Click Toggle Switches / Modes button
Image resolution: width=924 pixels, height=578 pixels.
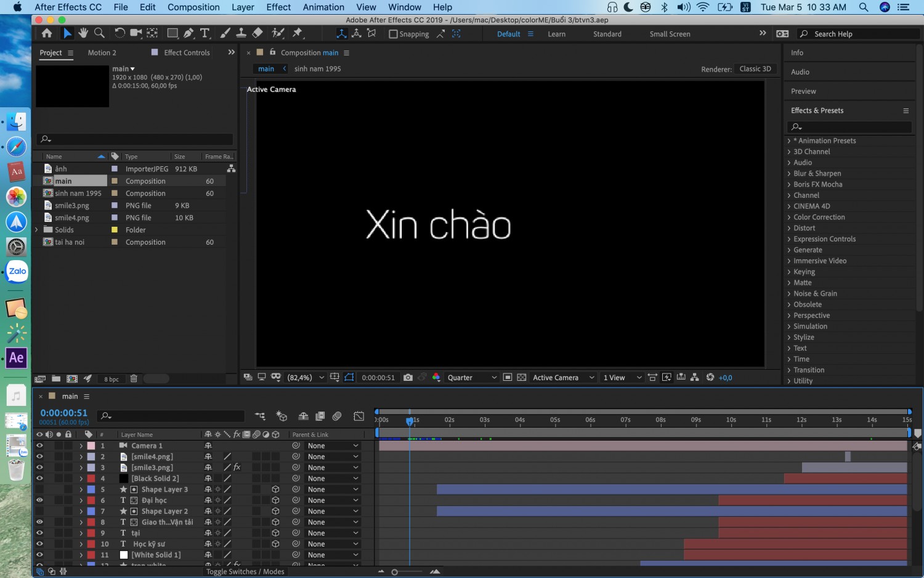(245, 572)
